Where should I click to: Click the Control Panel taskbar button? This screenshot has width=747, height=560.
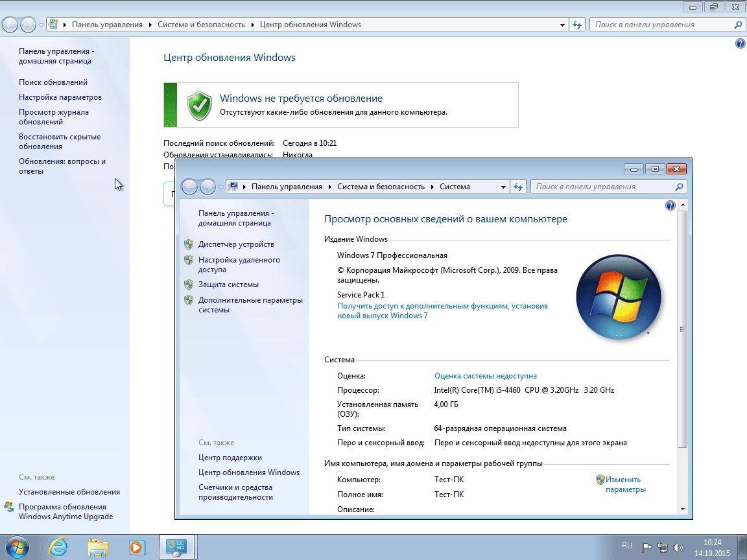tap(176, 547)
